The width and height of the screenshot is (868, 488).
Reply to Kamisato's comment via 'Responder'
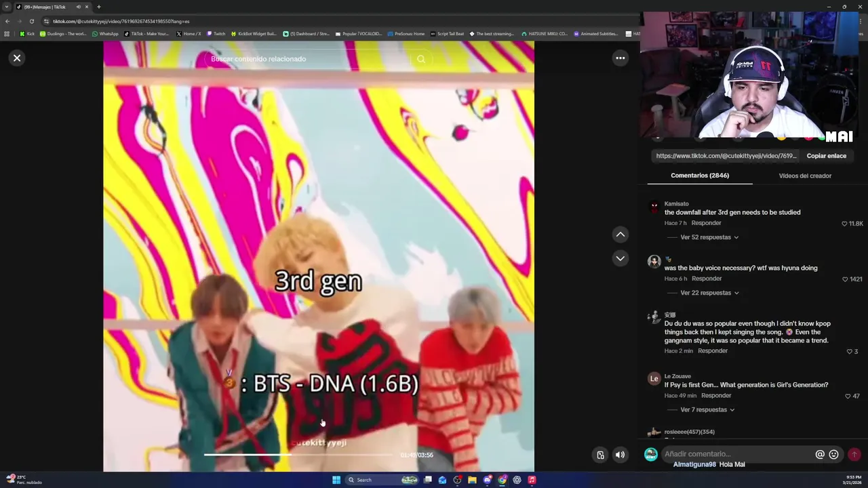pyautogui.click(x=706, y=223)
